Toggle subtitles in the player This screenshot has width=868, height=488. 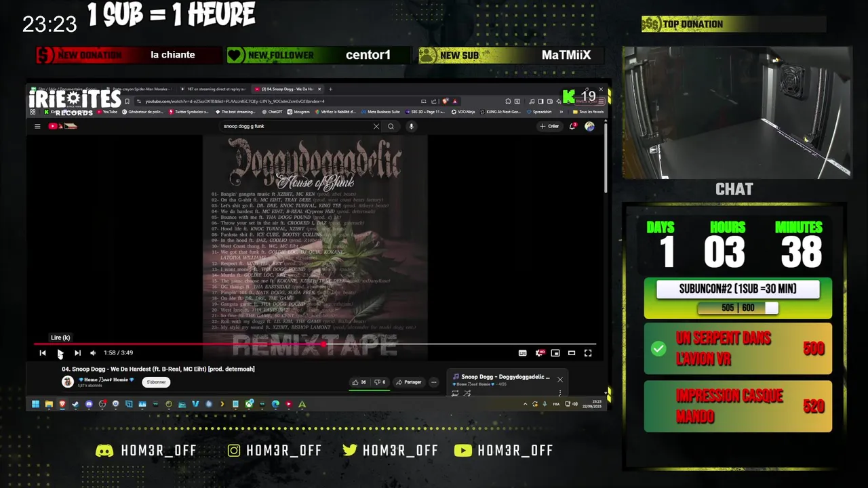click(523, 352)
